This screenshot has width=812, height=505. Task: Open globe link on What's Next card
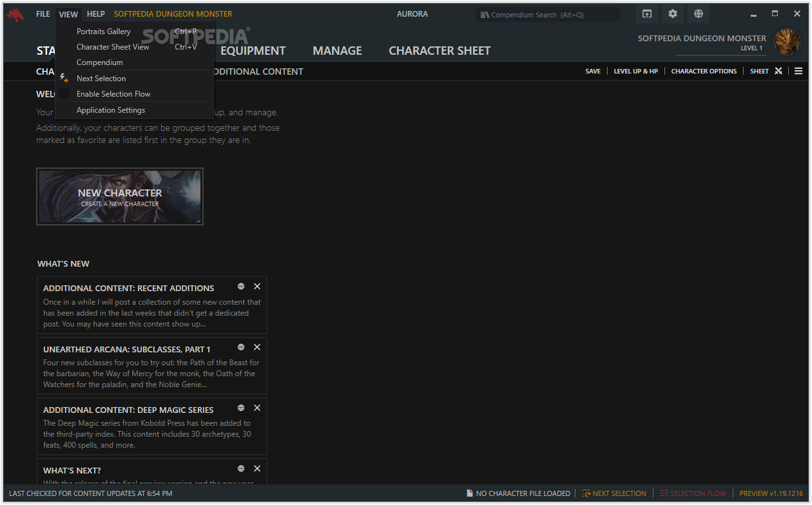(x=241, y=468)
